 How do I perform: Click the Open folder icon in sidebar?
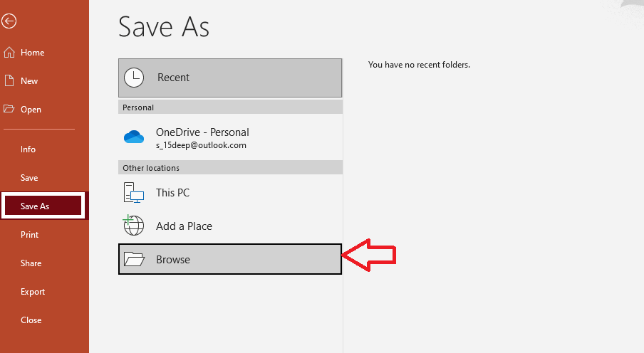(x=9, y=110)
